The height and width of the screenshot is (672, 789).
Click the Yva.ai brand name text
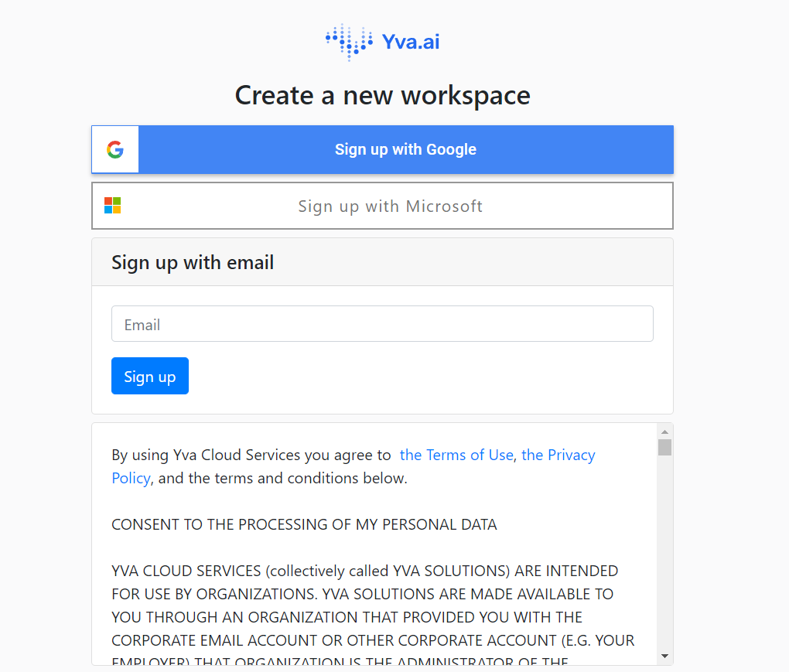411,42
